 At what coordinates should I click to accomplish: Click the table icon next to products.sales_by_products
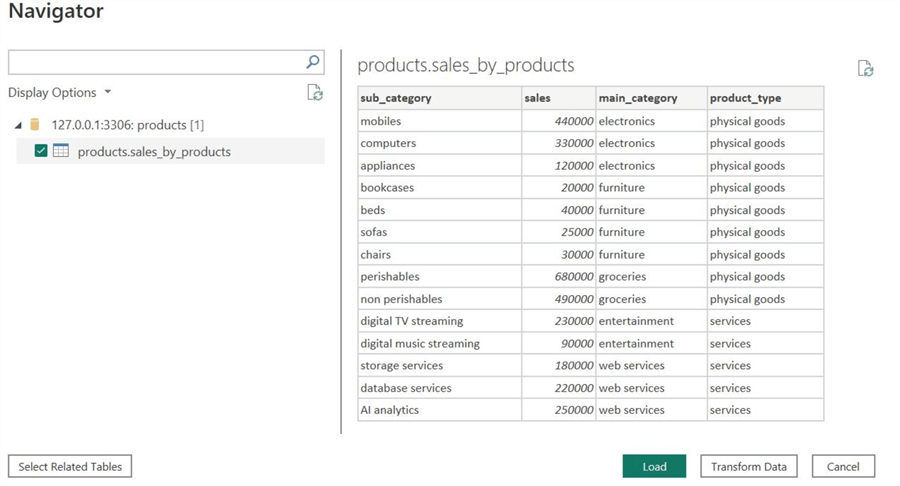(61, 151)
